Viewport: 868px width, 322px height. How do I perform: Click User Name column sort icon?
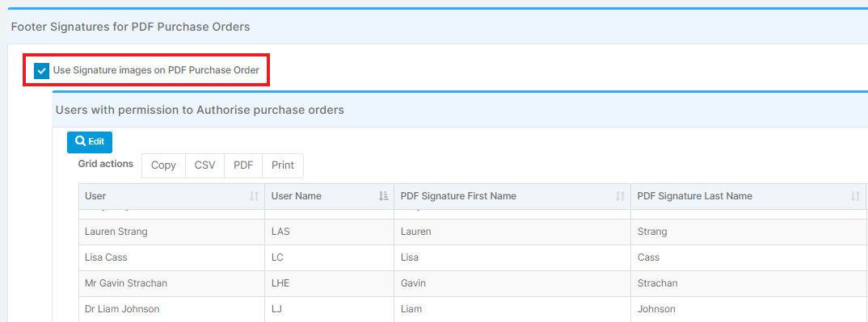point(383,196)
